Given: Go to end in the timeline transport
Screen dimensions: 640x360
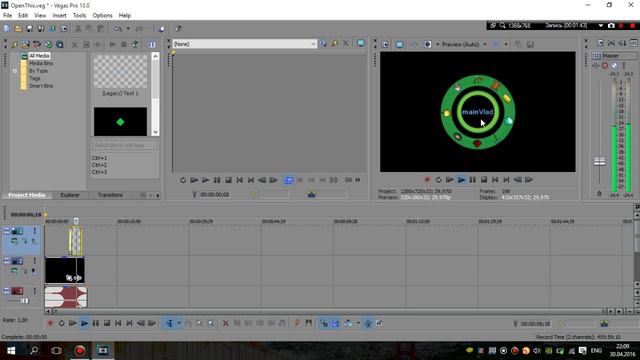Looking at the screenshot, I should [x=129, y=323].
